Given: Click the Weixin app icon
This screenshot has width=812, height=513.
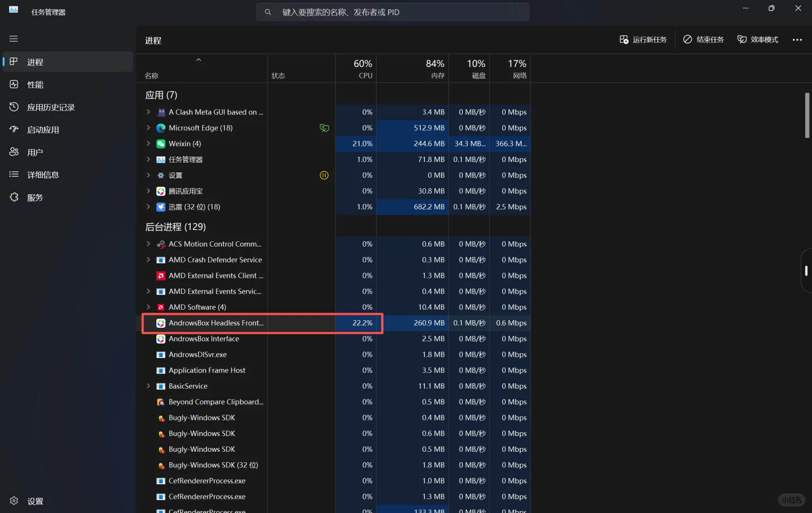Looking at the screenshot, I should [x=161, y=143].
